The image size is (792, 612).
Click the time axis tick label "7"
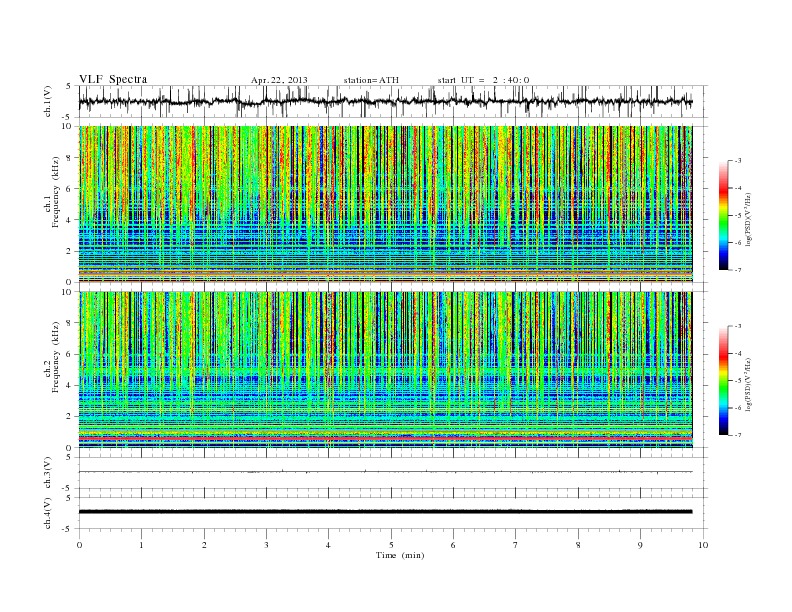pos(516,545)
